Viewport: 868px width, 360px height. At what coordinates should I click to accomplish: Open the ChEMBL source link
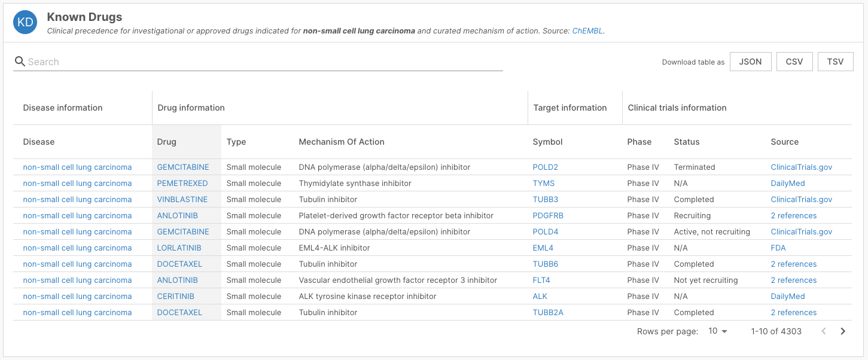(x=587, y=30)
